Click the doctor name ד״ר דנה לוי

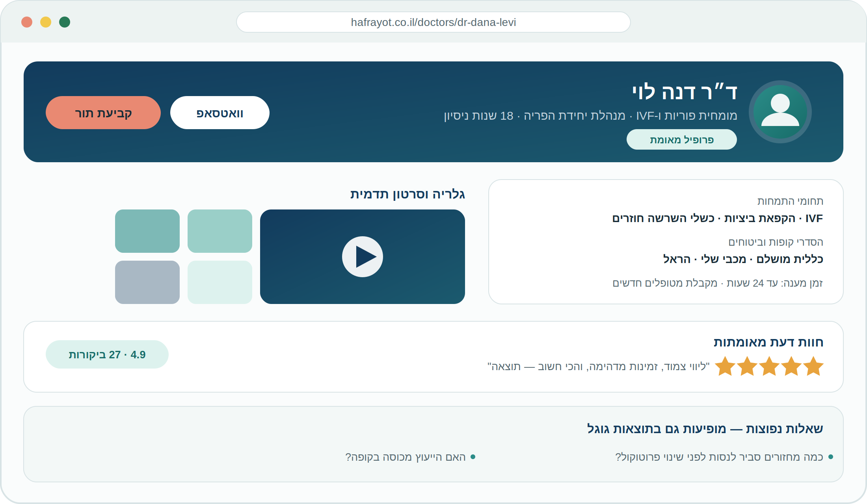point(685,92)
